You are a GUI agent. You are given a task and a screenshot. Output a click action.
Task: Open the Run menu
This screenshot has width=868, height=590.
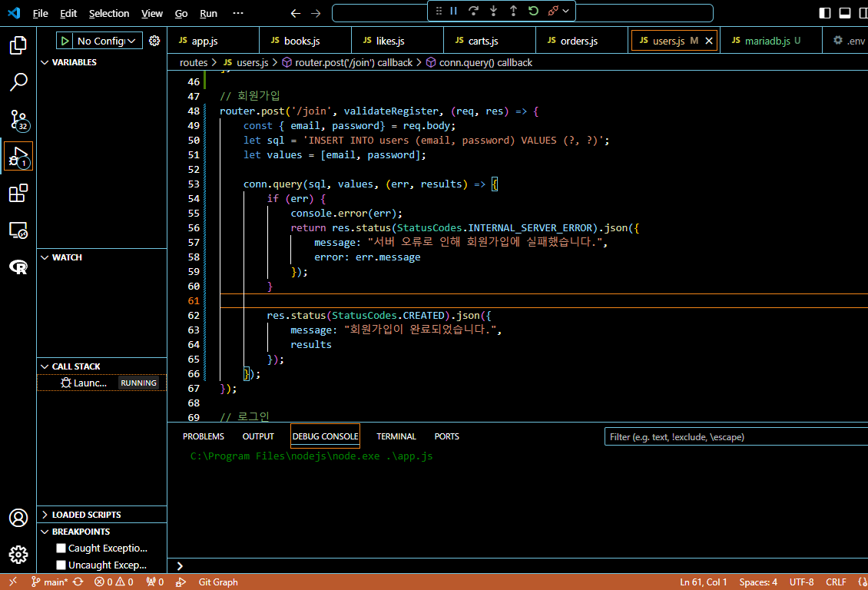coord(208,13)
